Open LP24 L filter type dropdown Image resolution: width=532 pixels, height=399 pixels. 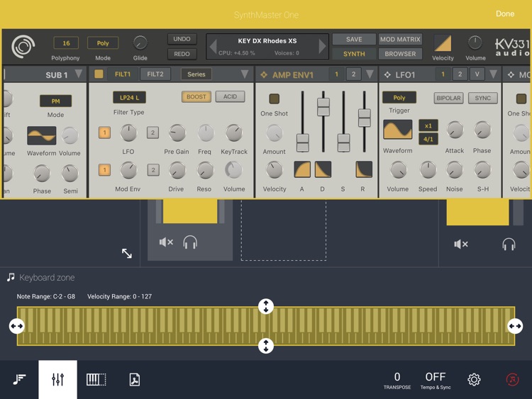129,98
